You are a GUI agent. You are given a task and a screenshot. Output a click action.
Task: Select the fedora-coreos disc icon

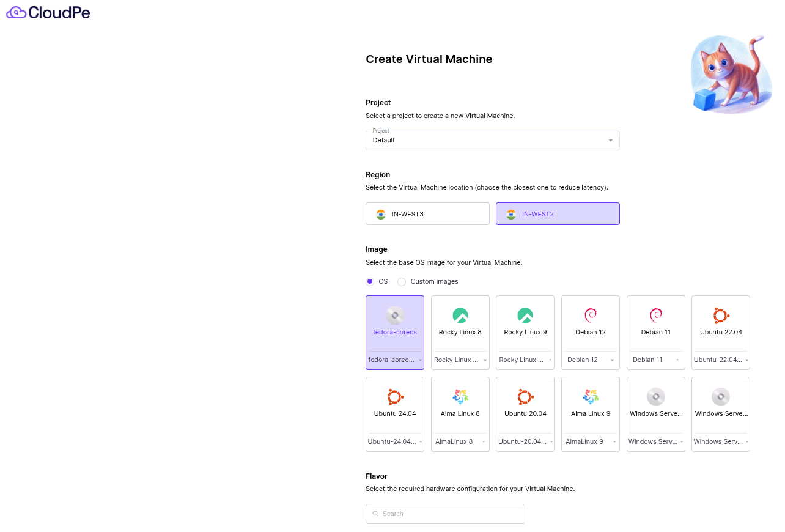395,316
